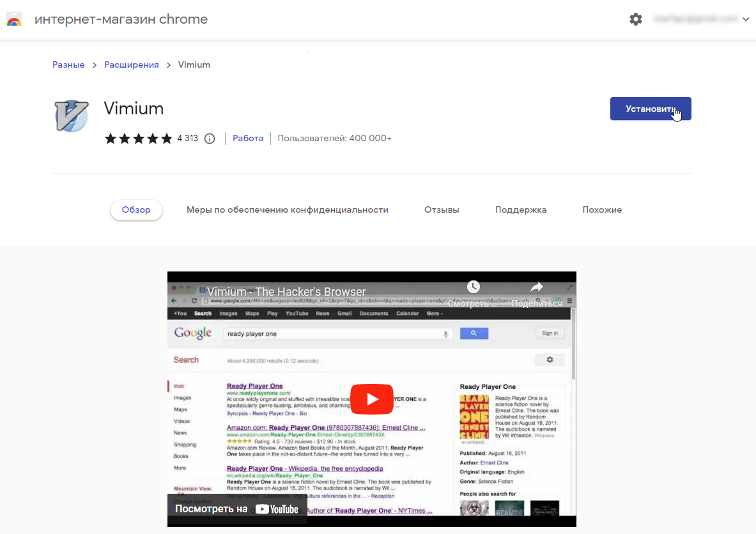Click the Watch later clock icon
This screenshot has width=756, height=534.
[474, 287]
